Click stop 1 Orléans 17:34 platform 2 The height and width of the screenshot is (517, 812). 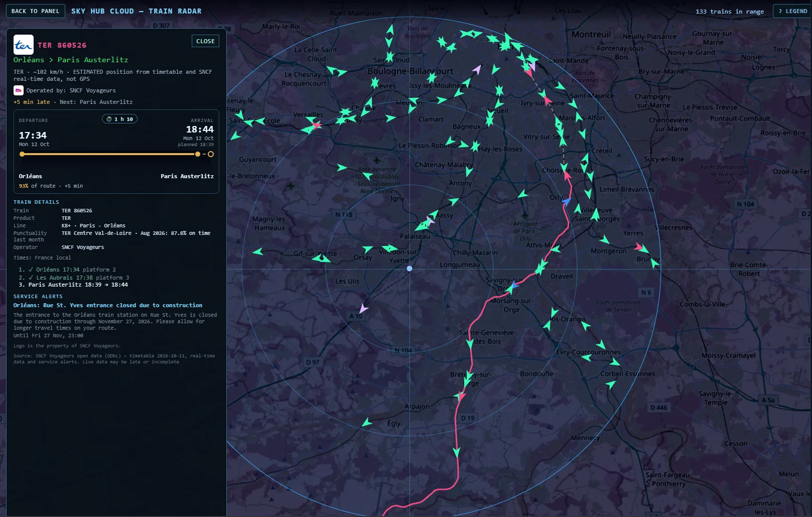pos(67,270)
